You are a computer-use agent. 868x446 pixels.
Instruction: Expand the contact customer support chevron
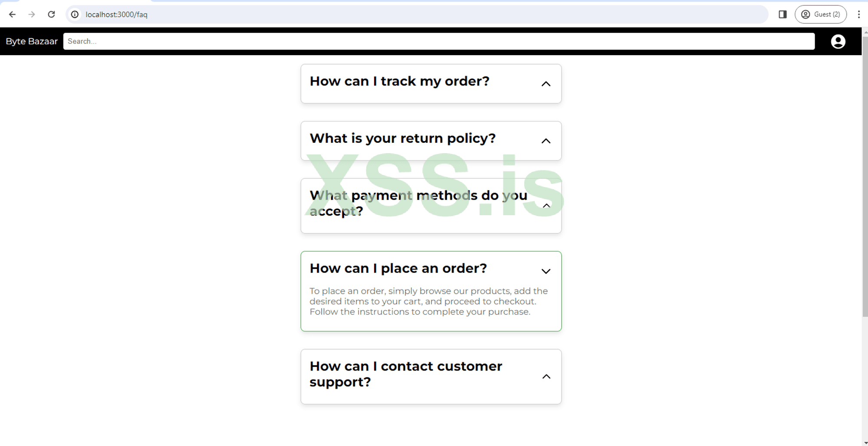pos(546,377)
